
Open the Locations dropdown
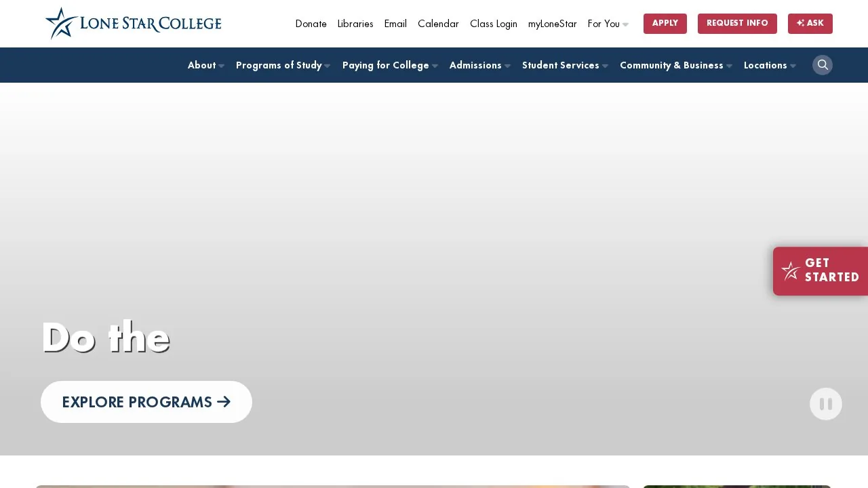[x=770, y=65]
